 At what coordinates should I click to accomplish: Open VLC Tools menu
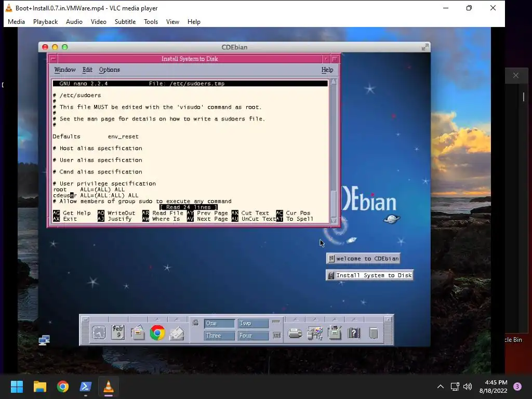pos(151,22)
